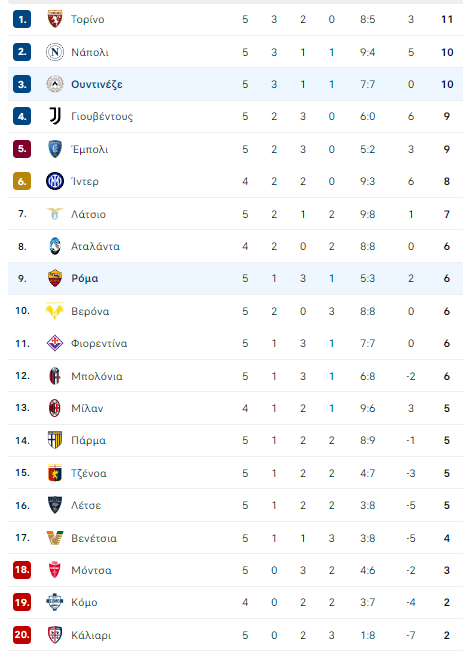This screenshot has width=463, height=653.
Task: Click the Fiorentina purple crest icon
Action: pos(55,343)
